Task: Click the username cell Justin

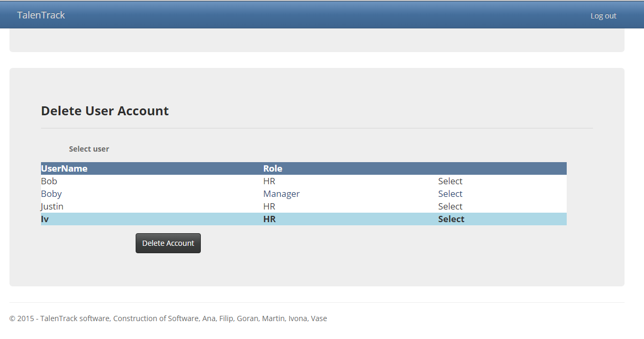Action: [x=52, y=206]
